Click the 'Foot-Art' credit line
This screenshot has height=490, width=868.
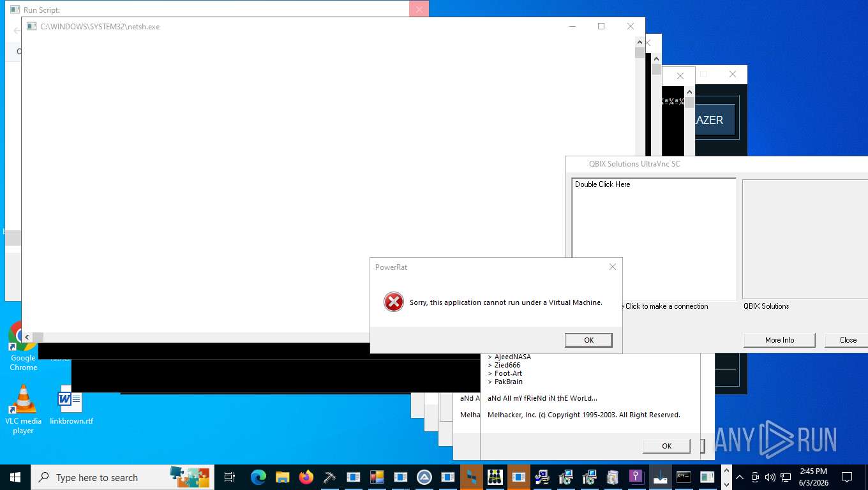(508, 373)
